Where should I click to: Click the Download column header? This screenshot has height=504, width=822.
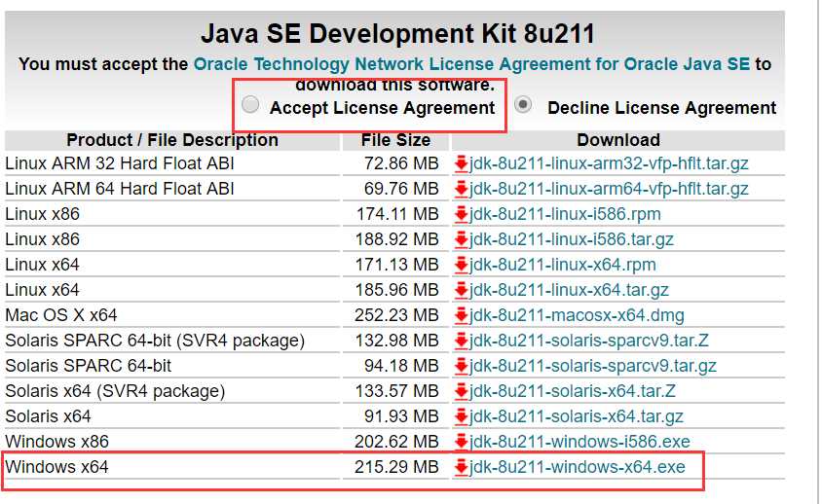[618, 140]
